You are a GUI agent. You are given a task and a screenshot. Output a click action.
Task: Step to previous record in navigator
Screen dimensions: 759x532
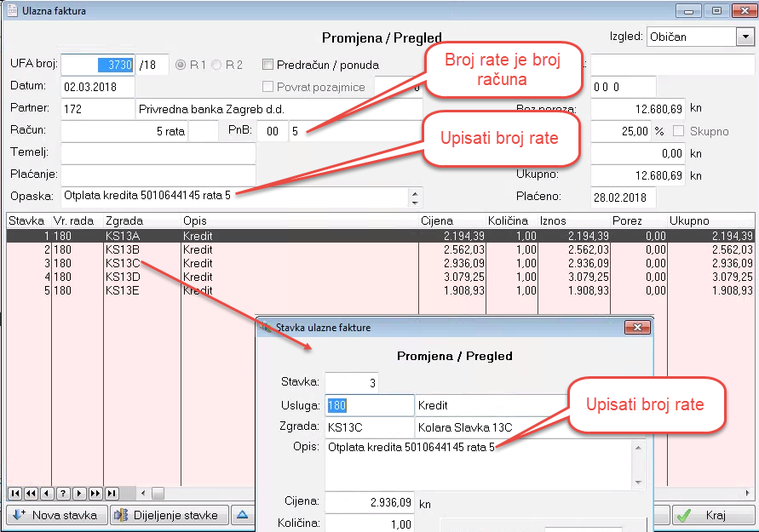47,494
